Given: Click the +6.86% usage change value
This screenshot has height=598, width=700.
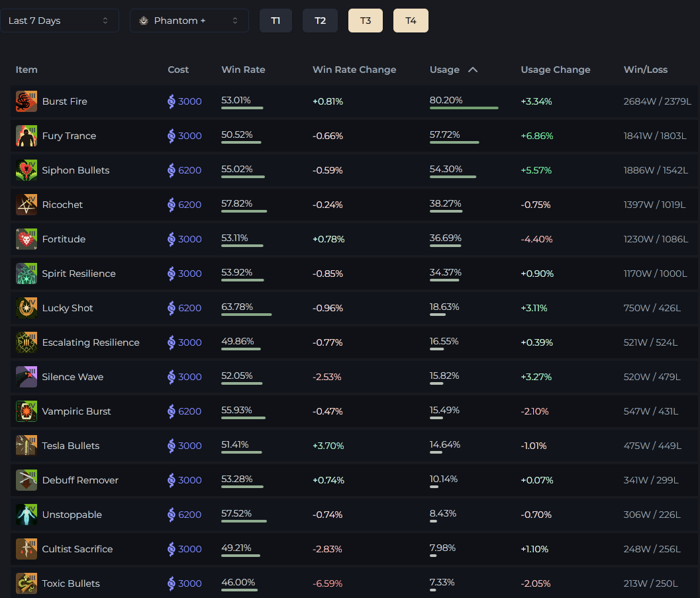Looking at the screenshot, I should coord(537,136).
